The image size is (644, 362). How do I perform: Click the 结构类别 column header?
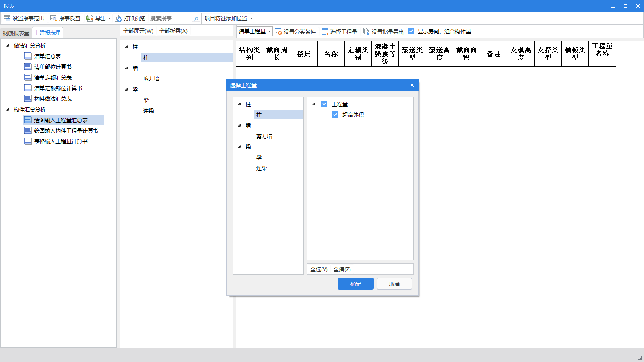point(250,54)
